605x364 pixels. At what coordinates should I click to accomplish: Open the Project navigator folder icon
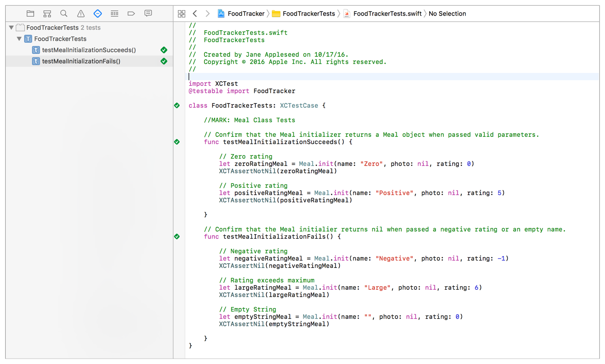30,14
